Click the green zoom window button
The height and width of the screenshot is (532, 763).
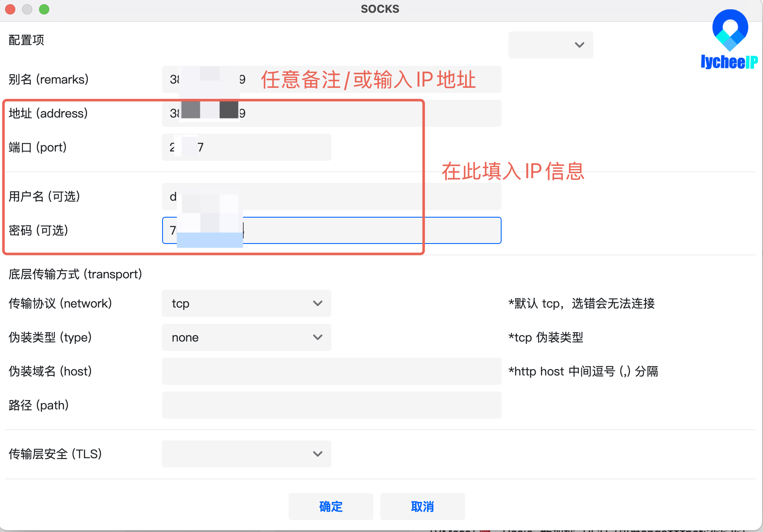pyautogui.click(x=44, y=9)
